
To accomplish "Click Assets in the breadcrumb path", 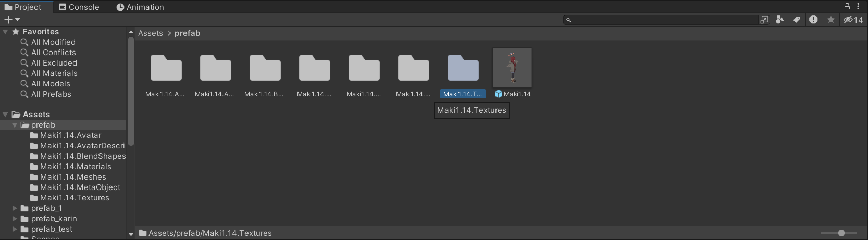I will [150, 33].
